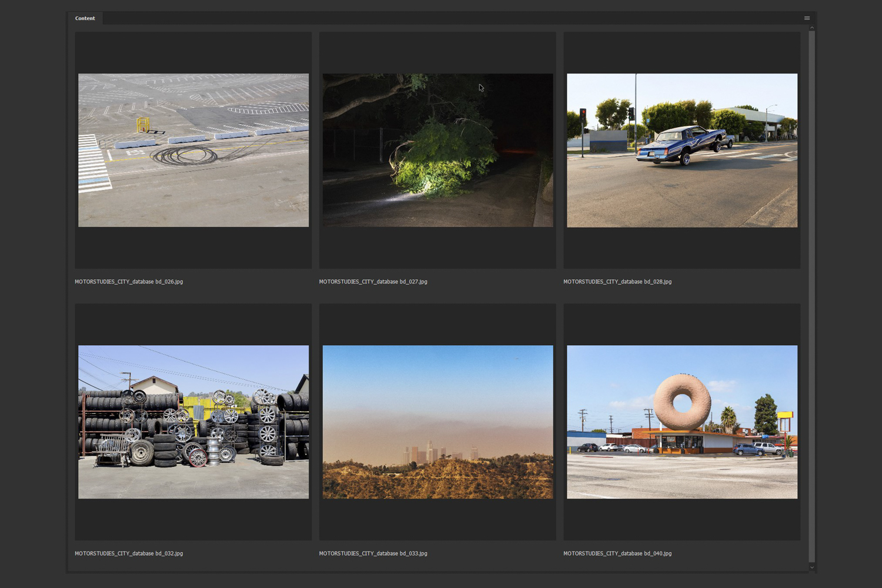Select the parking lot tire marks thumbnail

pos(193,150)
